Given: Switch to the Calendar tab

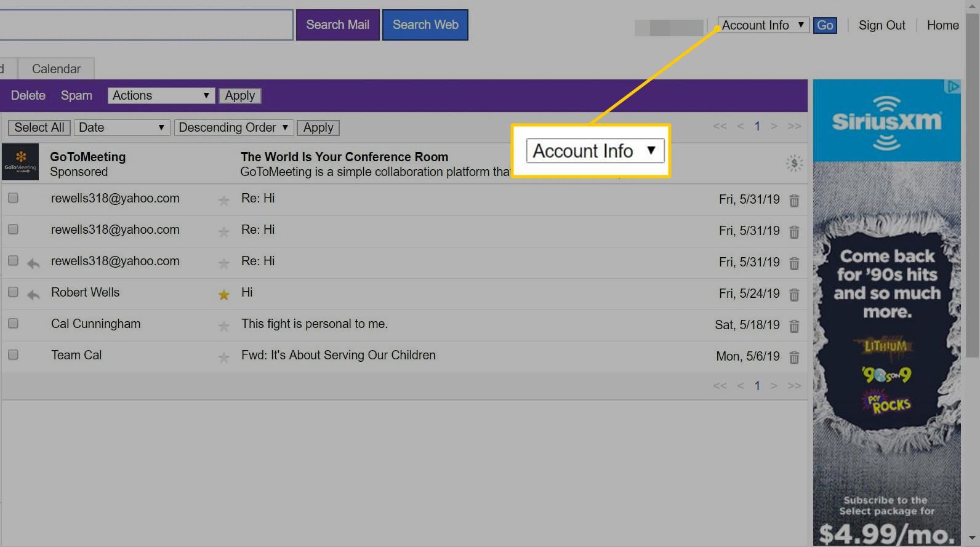Looking at the screenshot, I should point(56,69).
